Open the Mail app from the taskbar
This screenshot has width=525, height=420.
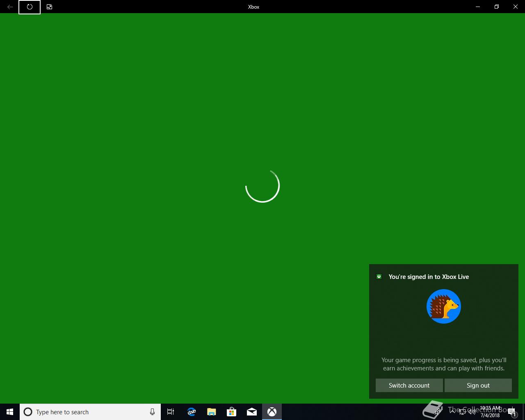tap(251, 412)
